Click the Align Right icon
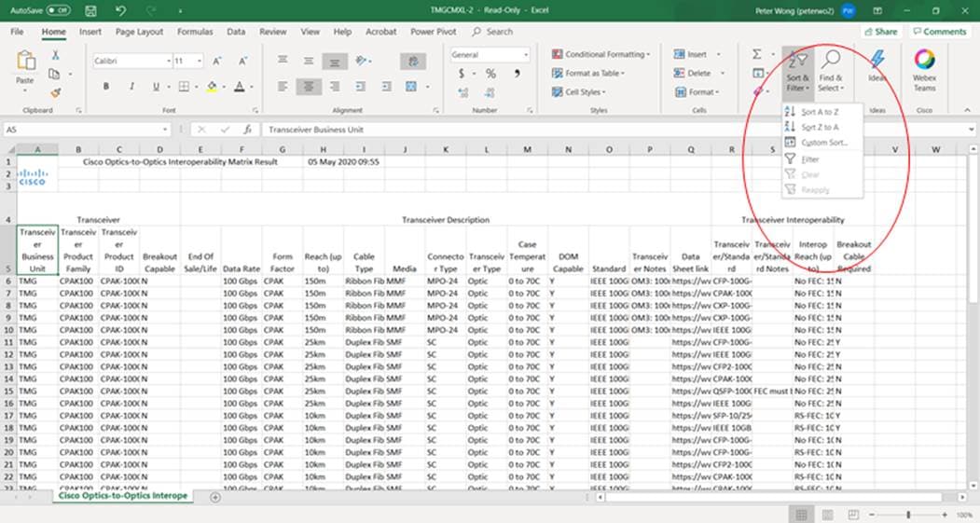This screenshot has width=980, height=523. click(x=335, y=86)
